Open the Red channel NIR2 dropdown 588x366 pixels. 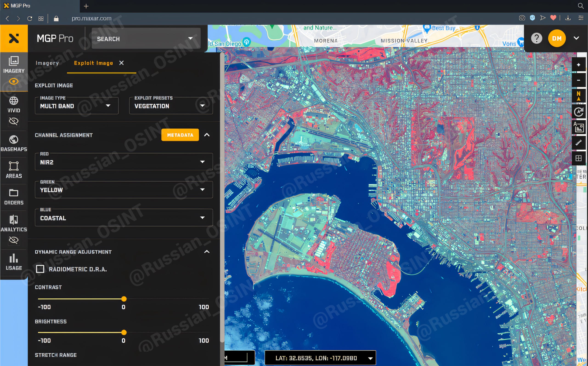click(x=124, y=162)
